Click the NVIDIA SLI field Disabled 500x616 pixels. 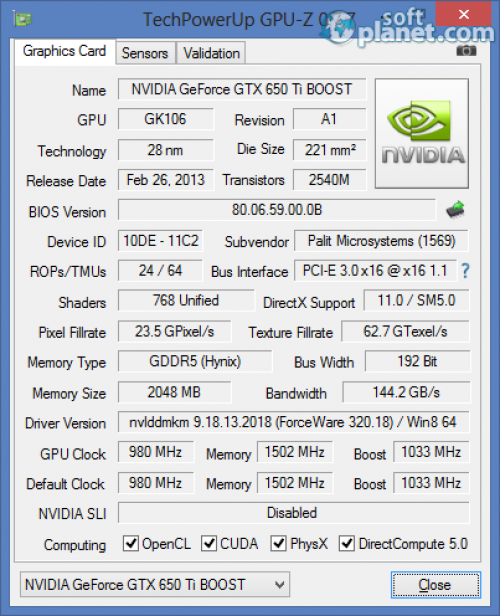click(x=293, y=513)
